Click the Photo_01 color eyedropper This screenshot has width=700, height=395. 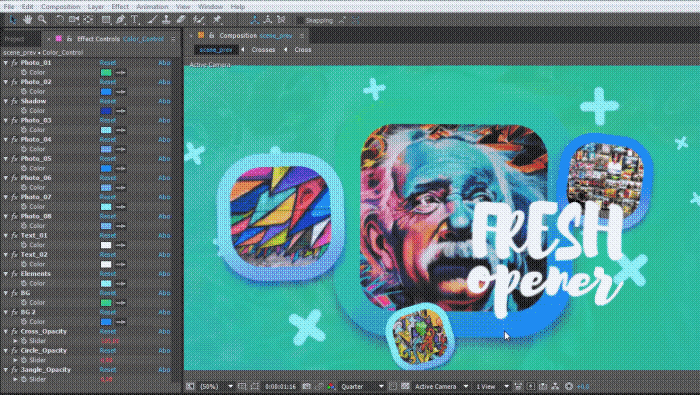[x=121, y=72]
